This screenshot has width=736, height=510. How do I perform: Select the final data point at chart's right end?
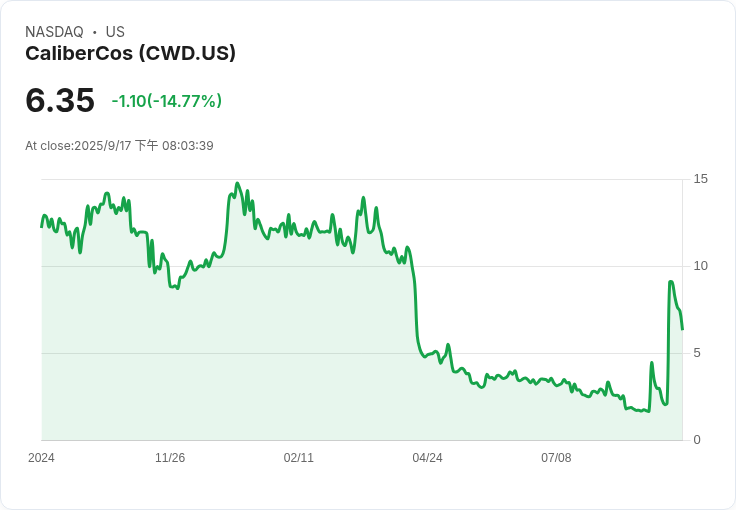click(682, 329)
